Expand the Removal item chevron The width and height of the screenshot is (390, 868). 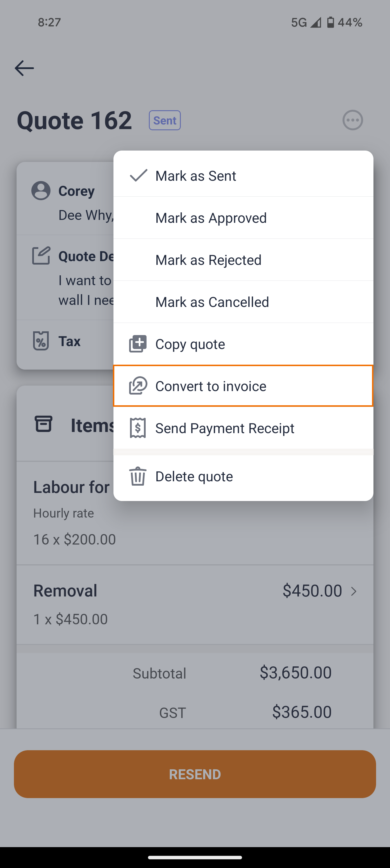pyautogui.click(x=354, y=591)
